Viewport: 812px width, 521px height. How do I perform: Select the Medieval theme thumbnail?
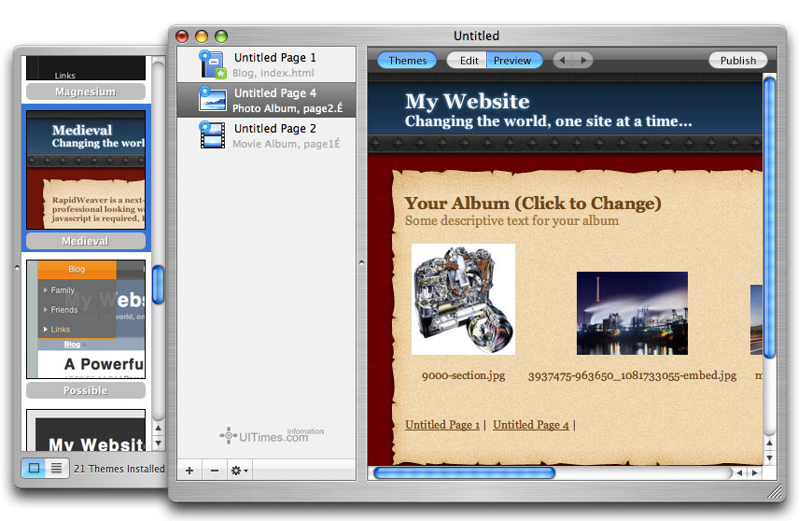pos(85,170)
